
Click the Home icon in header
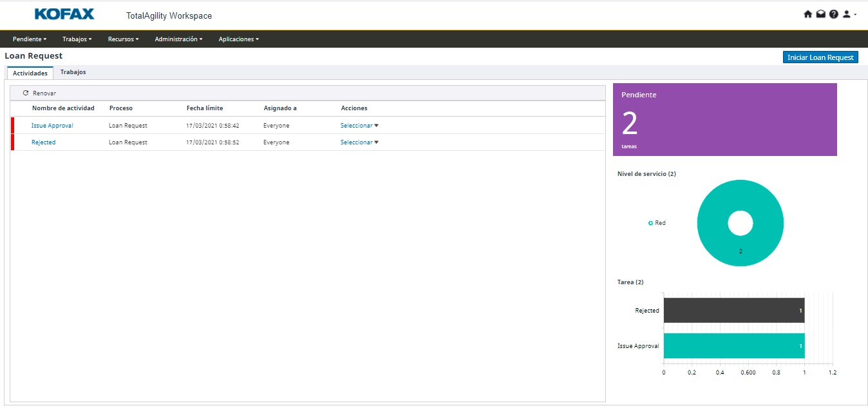pos(807,14)
